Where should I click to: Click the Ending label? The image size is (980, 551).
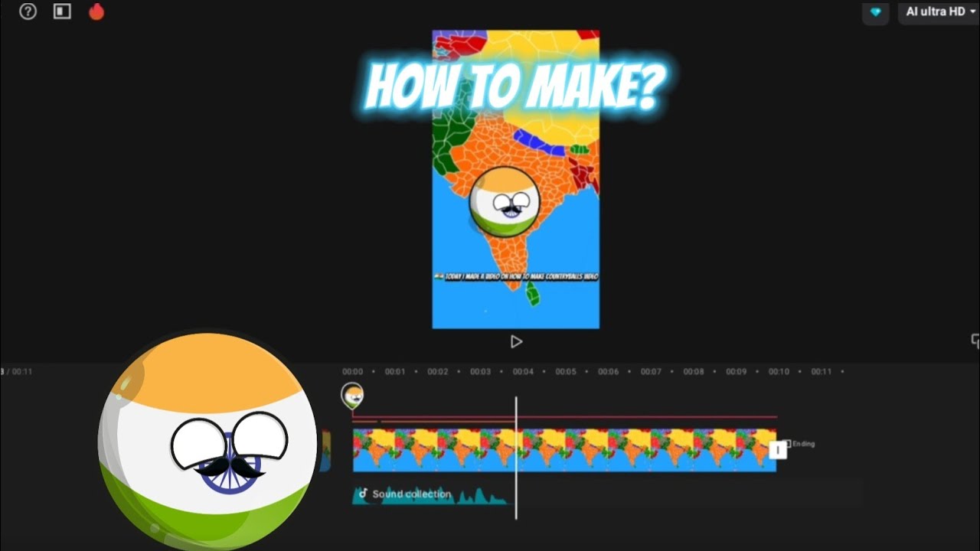tap(803, 444)
